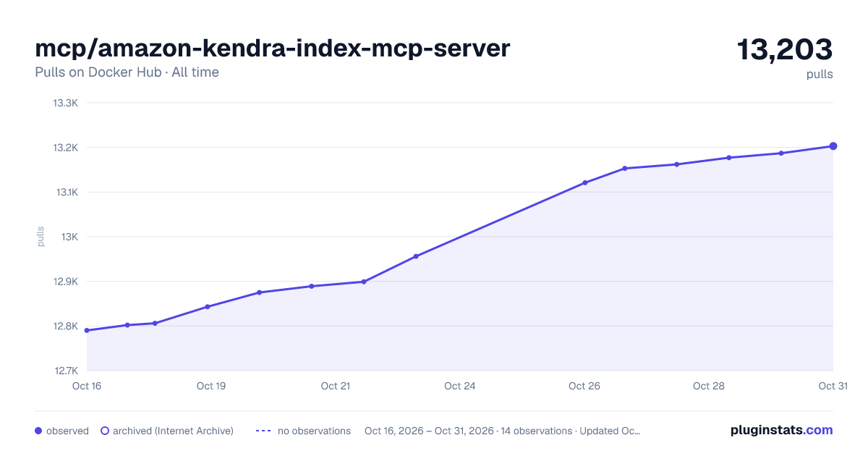Image resolution: width=868 pixels, height=456 pixels.
Task: Click the 13K y-axis label
Action: tap(69, 237)
